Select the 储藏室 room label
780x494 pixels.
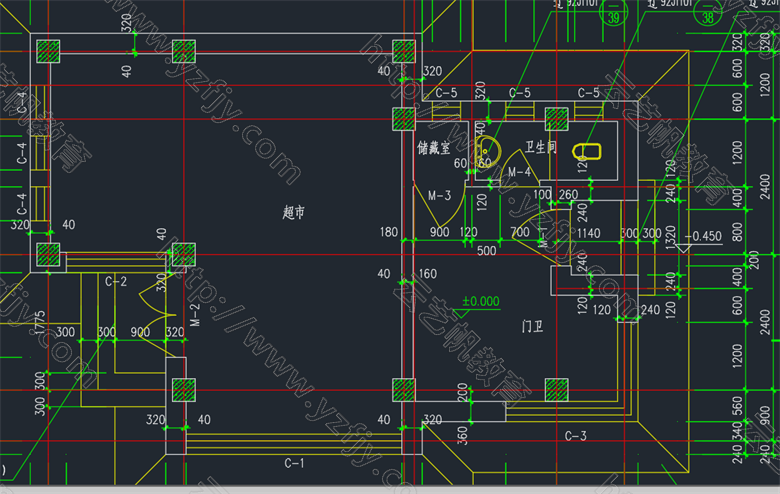[433, 148]
